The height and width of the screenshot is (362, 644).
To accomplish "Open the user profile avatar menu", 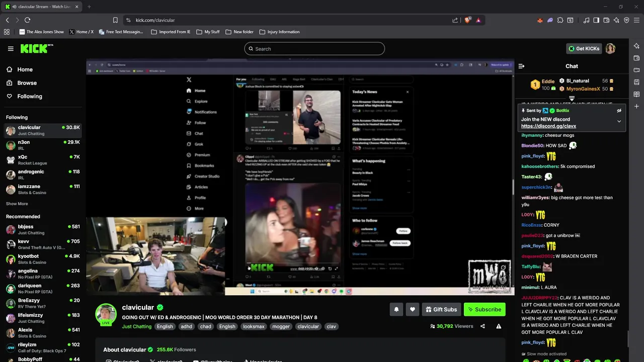I will tap(610, 49).
